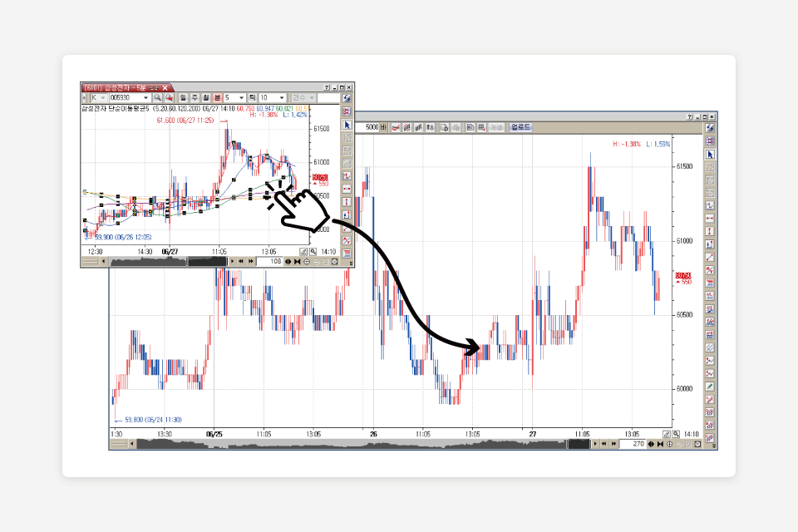The width and height of the screenshot is (798, 532).
Task: Click the pencil edit icon below small chart
Action: coord(303,251)
